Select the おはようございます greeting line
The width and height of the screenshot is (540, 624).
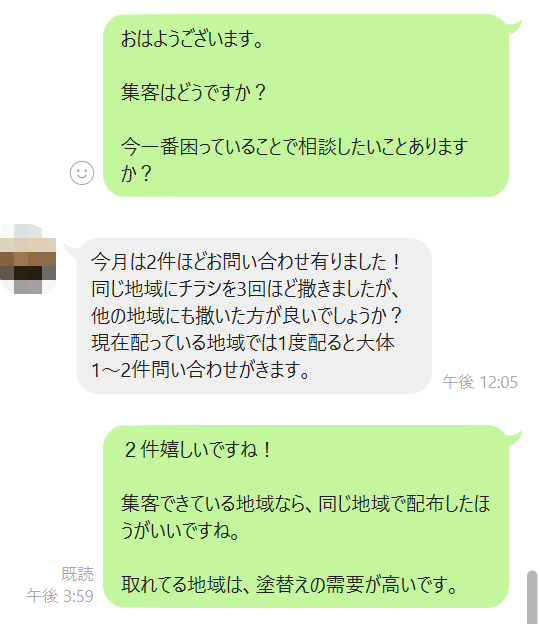pos(192,39)
